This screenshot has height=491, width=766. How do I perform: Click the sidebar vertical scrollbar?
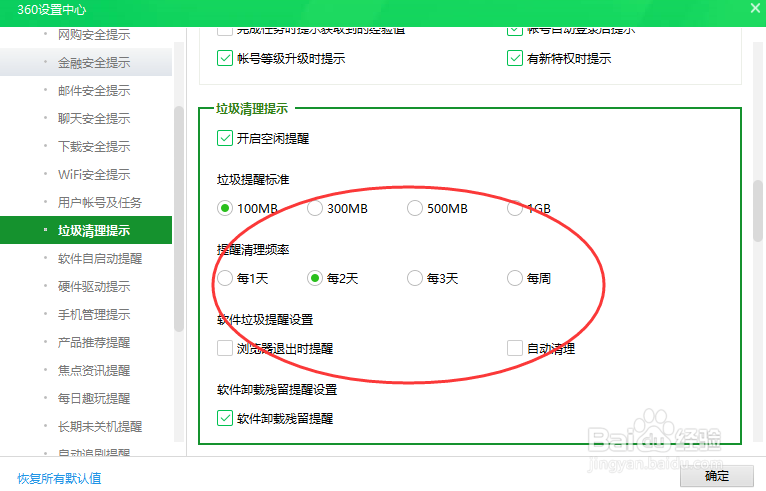point(179,219)
